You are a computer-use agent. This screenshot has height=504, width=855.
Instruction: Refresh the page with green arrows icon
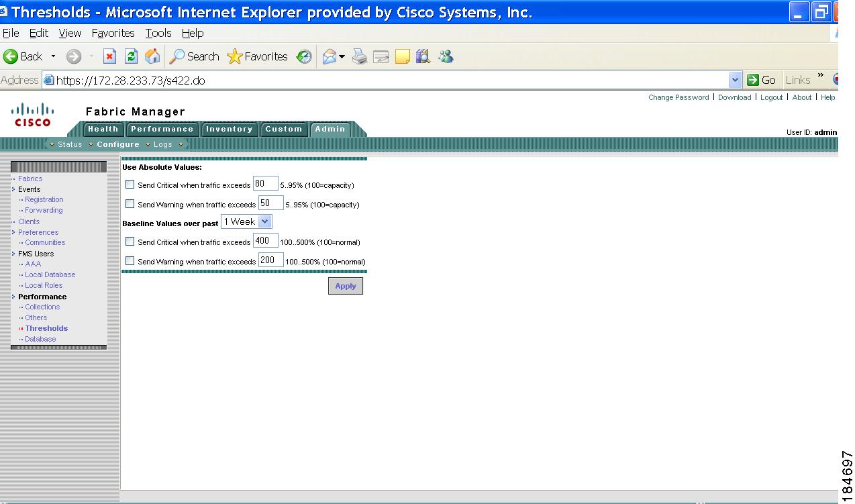point(132,57)
